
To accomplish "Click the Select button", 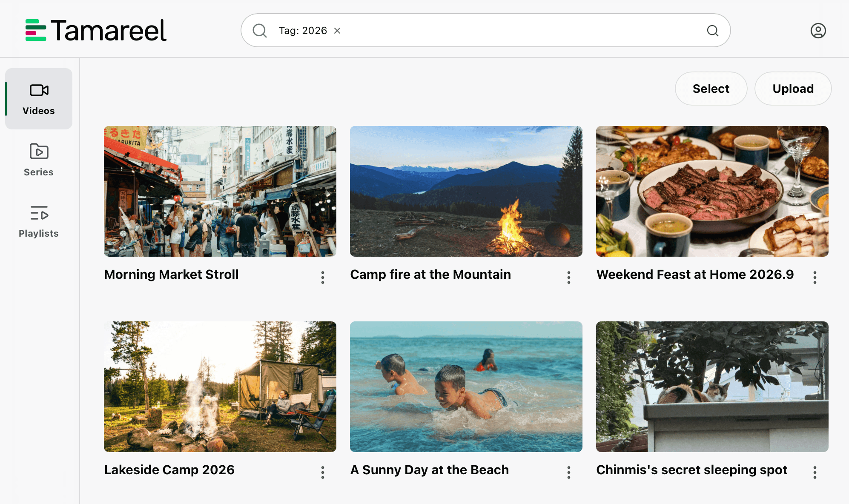I will point(711,89).
